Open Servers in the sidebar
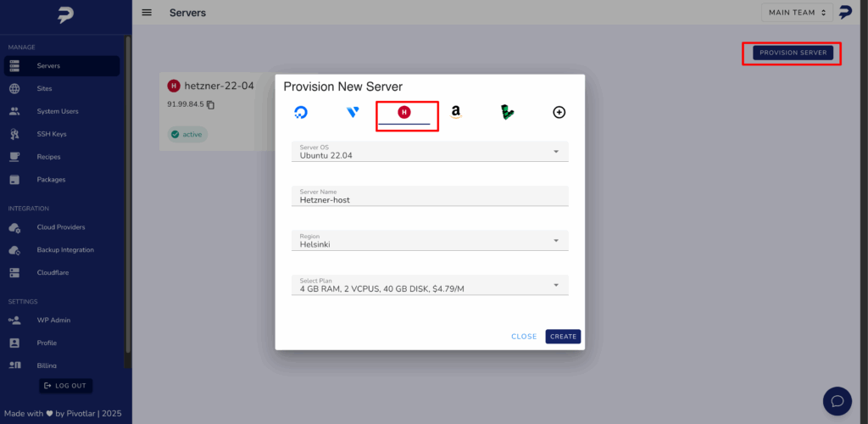 (x=61, y=66)
